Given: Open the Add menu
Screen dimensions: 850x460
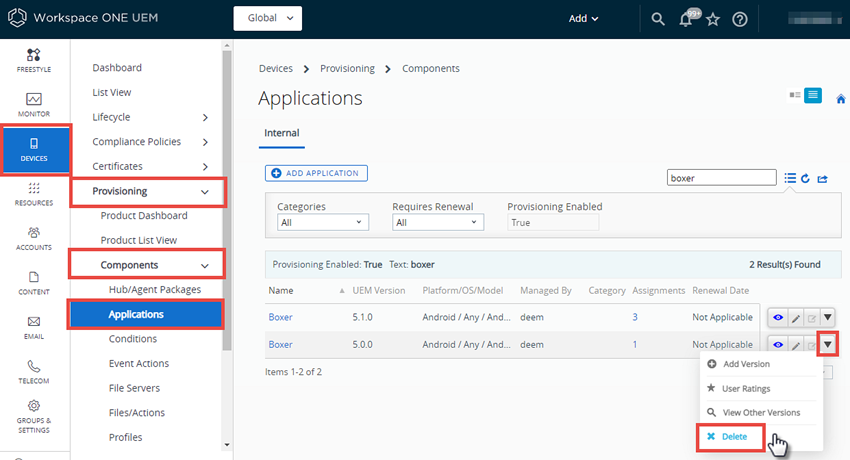Looking at the screenshot, I should [x=583, y=18].
